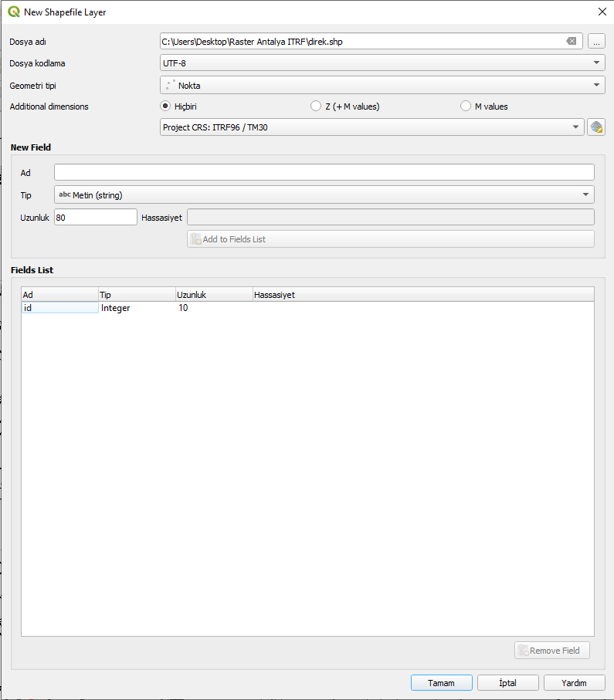Image resolution: width=614 pixels, height=700 pixels.
Task: Open help with the Yardım button
Action: click(x=575, y=683)
